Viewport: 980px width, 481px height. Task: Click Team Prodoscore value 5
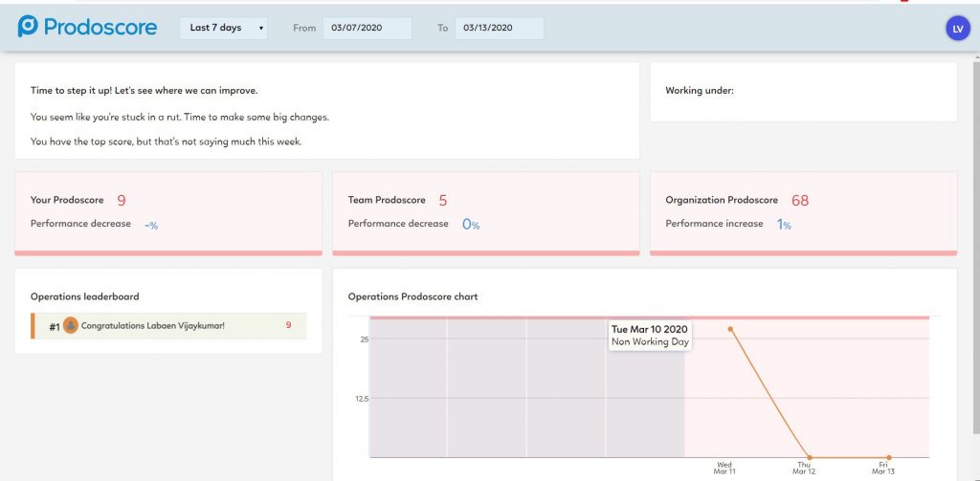click(x=442, y=201)
